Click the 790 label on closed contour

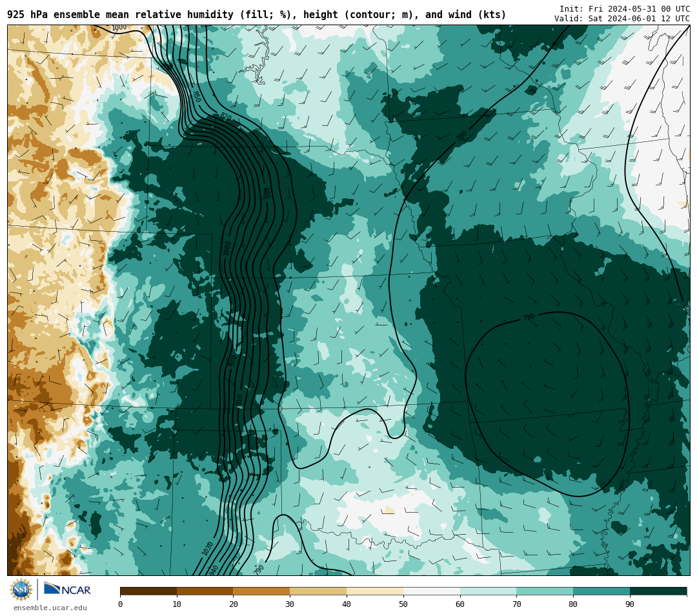[529, 318]
